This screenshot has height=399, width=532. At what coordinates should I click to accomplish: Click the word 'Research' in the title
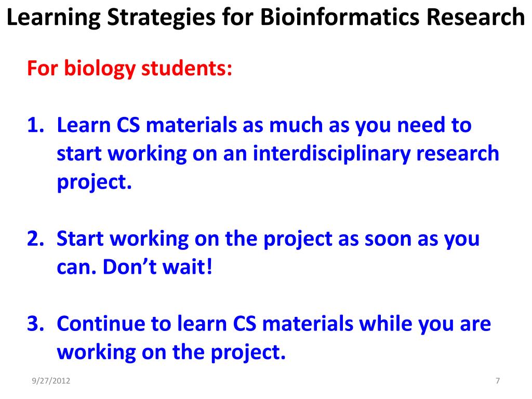tap(476, 18)
